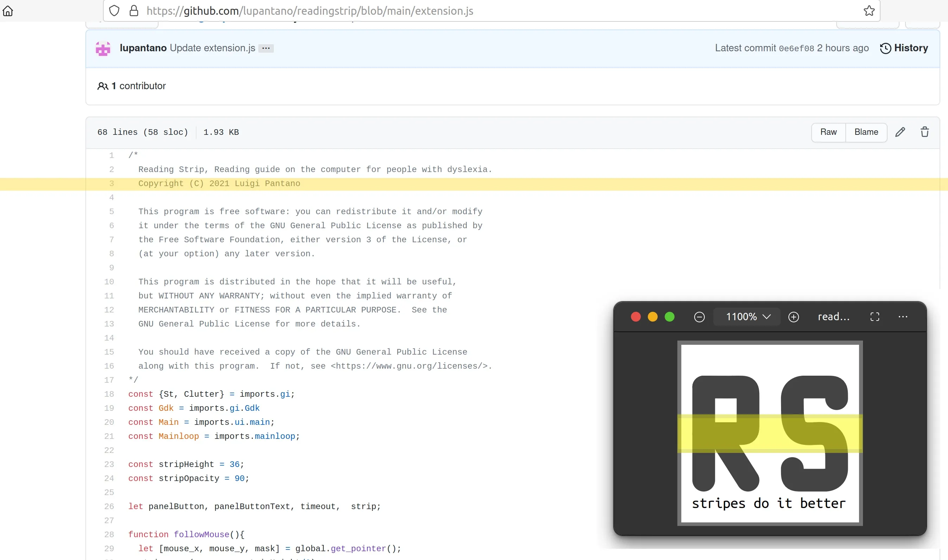Open the file History
The image size is (948, 560).
coord(904,48)
